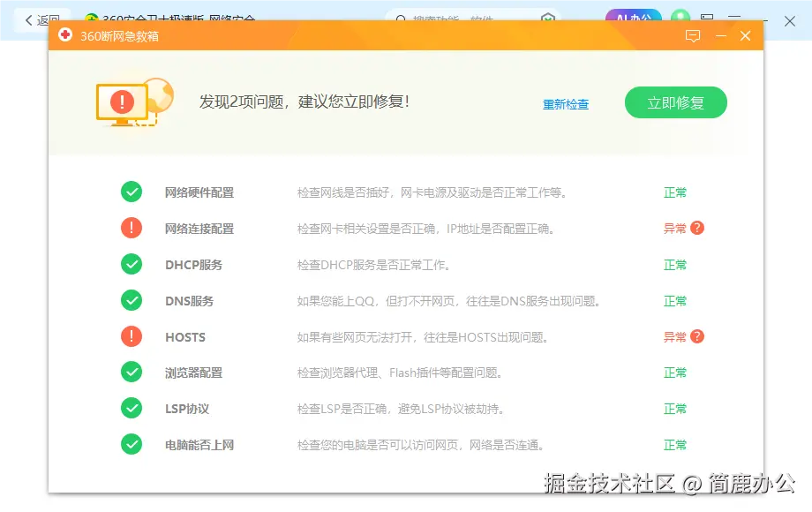Click the green user avatar icon at top right

[679, 16]
